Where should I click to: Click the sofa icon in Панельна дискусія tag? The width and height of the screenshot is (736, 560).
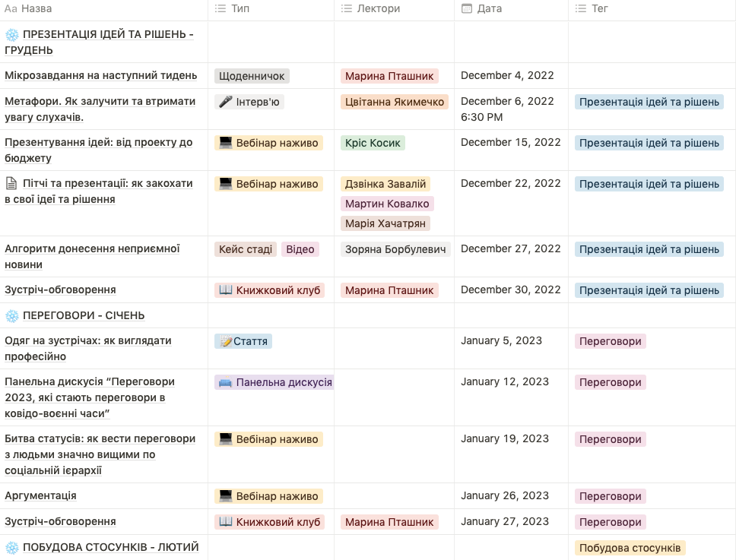pos(224,382)
